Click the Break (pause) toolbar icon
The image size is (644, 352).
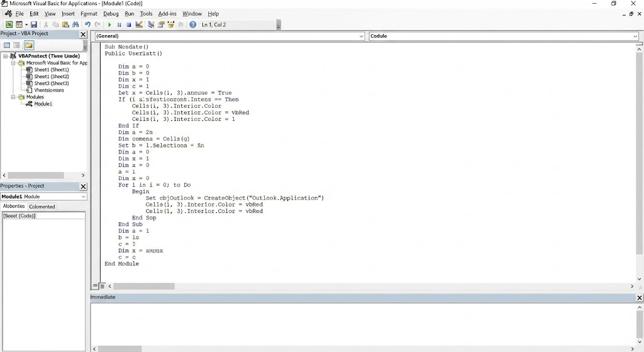click(x=119, y=25)
